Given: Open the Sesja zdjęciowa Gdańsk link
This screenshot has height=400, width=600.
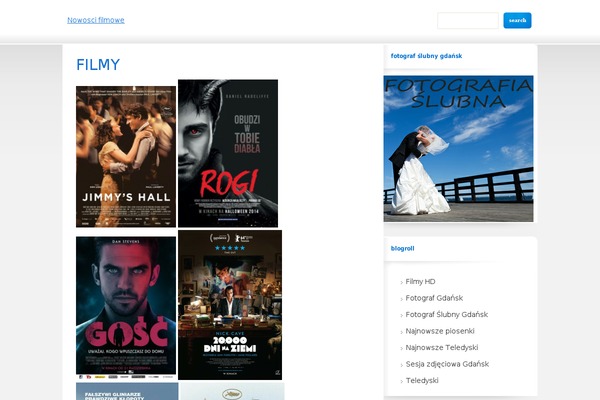Looking at the screenshot, I should pos(447,364).
